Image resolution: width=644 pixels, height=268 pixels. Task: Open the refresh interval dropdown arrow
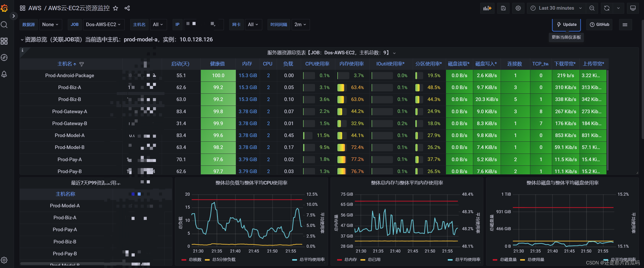click(x=618, y=8)
